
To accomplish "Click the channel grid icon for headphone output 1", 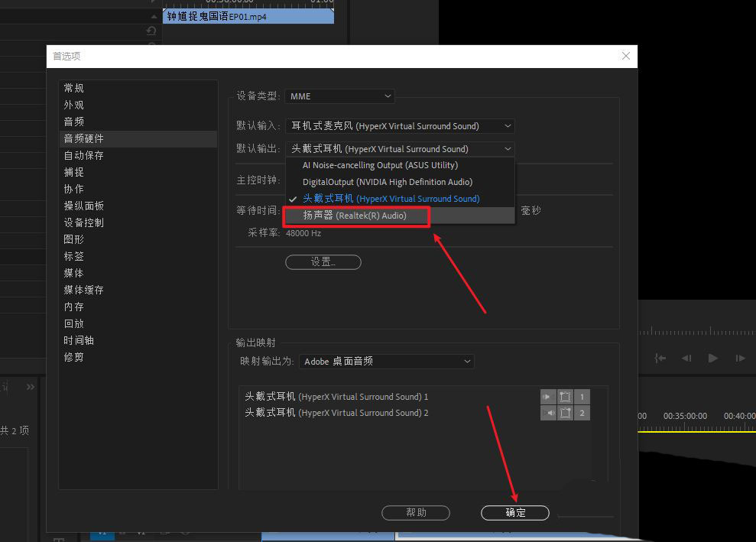I will (565, 396).
